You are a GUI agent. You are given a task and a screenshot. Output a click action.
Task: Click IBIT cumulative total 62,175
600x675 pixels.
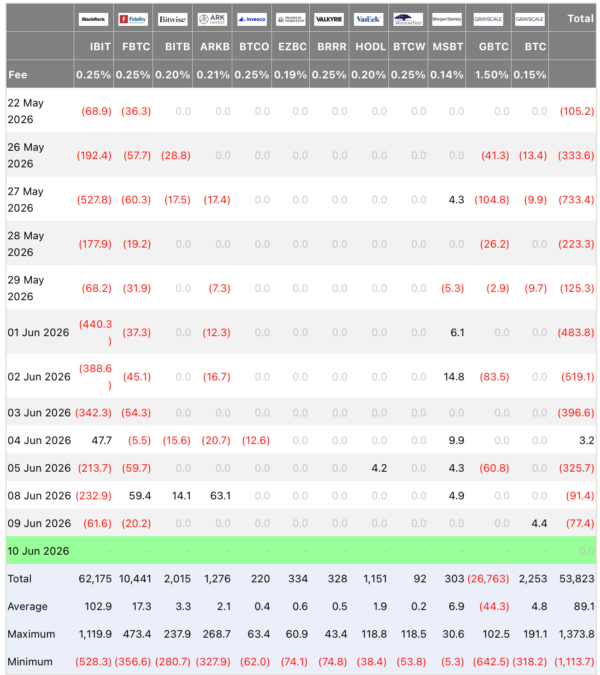95,579
